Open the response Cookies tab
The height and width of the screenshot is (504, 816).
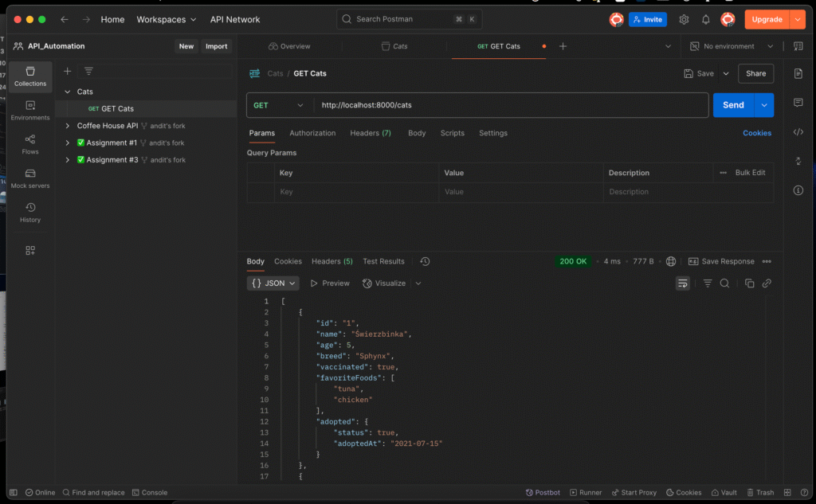coord(288,262)
